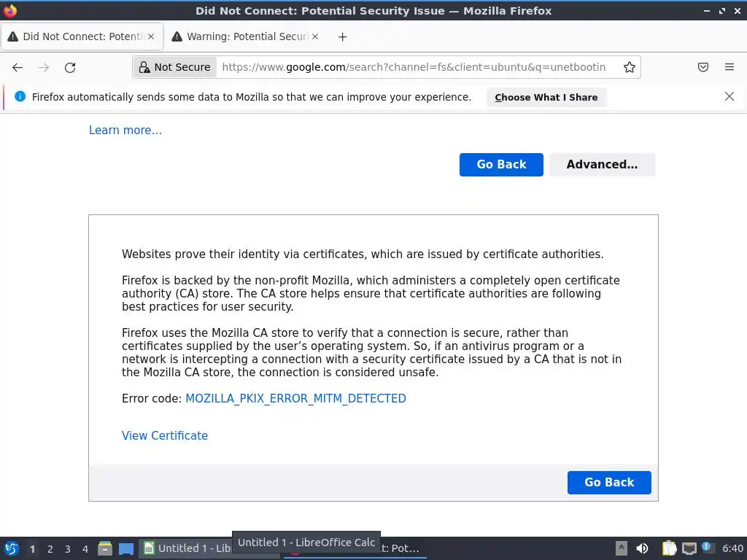Open the clipboard manager tray icon
747x560 pixels.
tap(669, 548)
